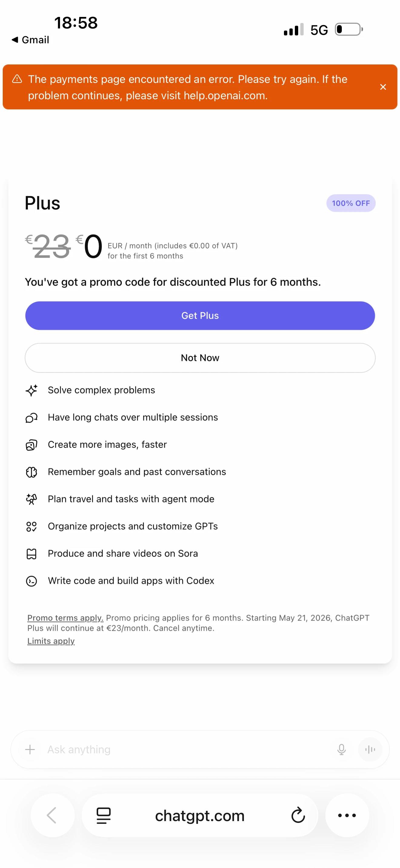Screen dimensions: 400x868
Task: Open the Promo terms apply link
Action: (x=65, y=618)
